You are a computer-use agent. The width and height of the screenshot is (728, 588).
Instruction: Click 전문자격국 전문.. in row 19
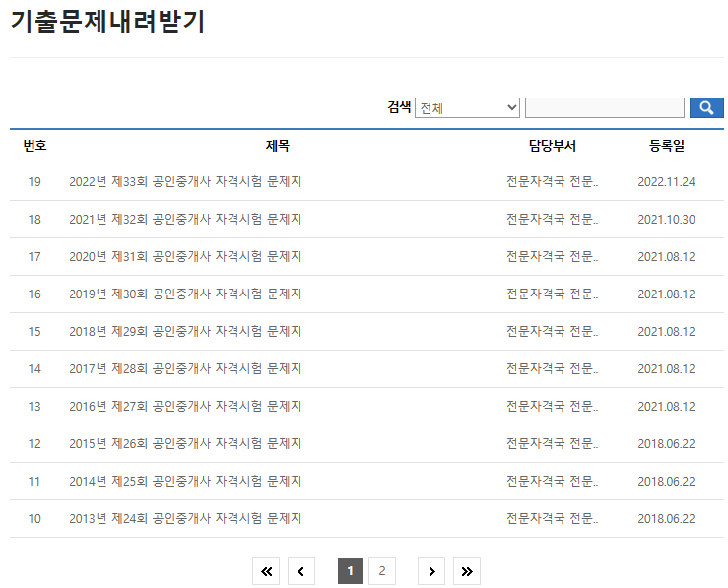pyautogui.click(x=552, y=181)
